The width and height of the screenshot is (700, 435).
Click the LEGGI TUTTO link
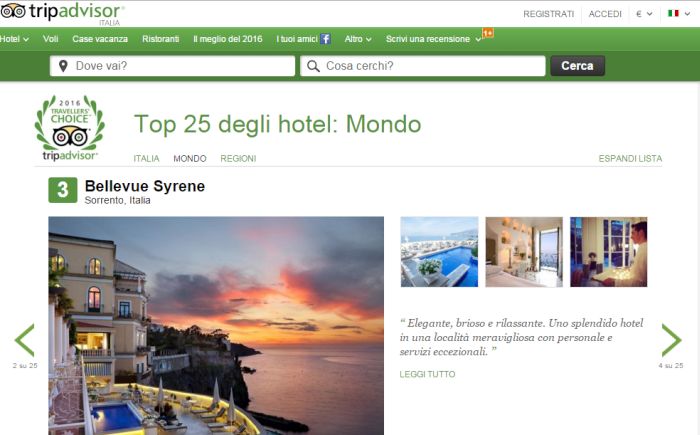427,374
